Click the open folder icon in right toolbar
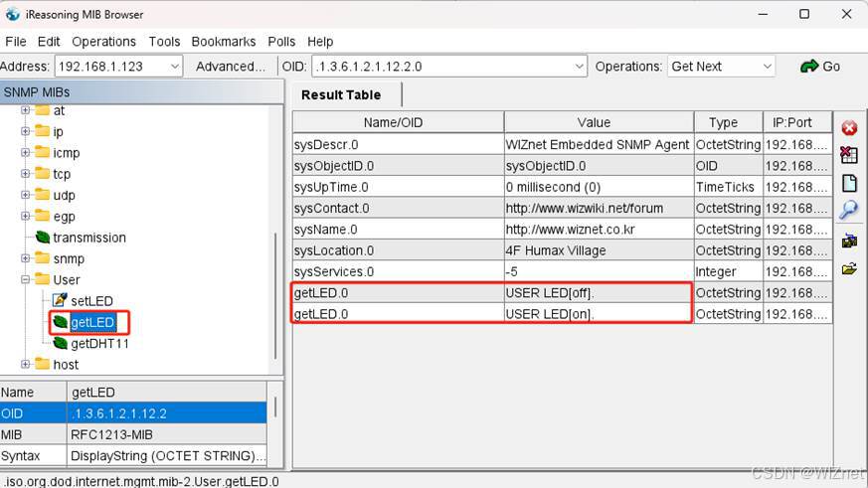Image resolution: width=868 pixels, height=488 pixels. tap(849, 269)
